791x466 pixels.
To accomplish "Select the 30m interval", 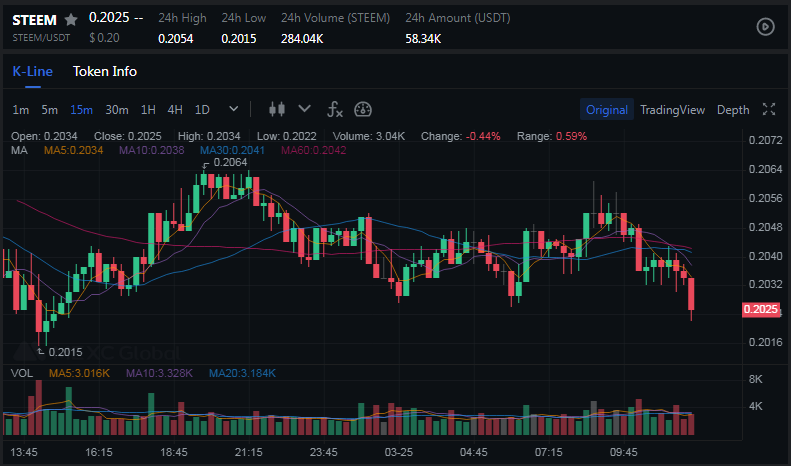I will [x=117, y=110].
